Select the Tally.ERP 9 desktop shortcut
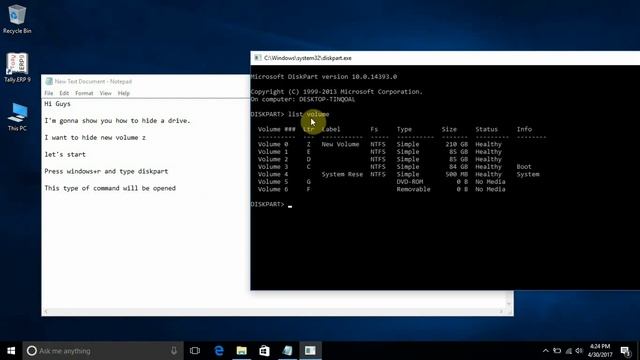640x360 pixels. [x=17, y=68]
